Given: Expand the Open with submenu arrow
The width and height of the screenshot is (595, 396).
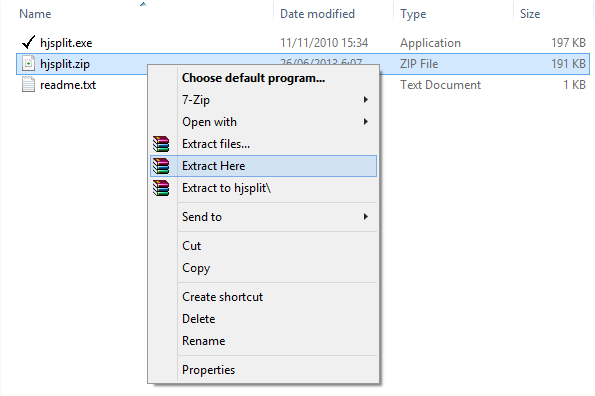Looking at the screenshot, I should 365,122.
